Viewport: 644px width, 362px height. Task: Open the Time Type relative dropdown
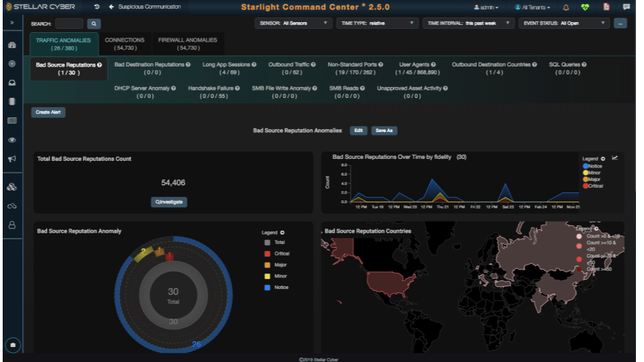(x=377, y=23)
